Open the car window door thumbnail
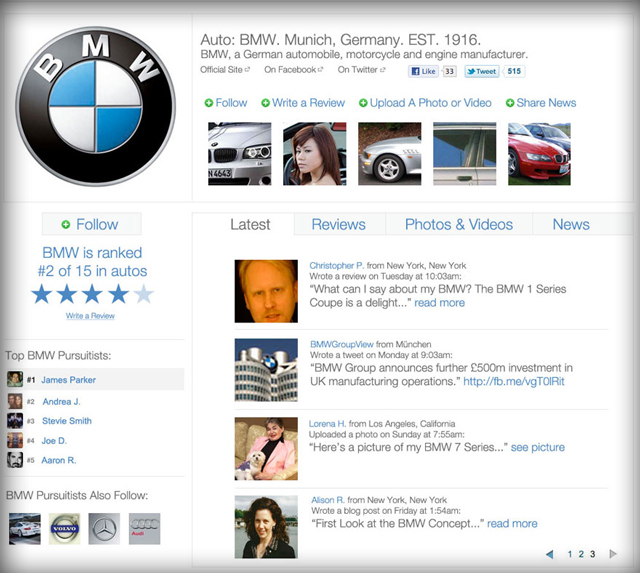The width and height of the screenshot is (640, 573). click(464, 154)
